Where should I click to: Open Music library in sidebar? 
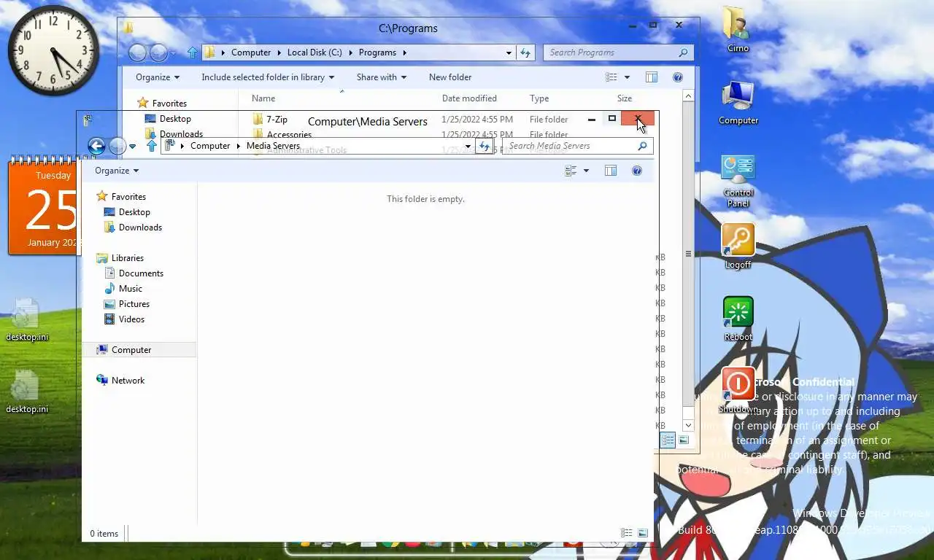(131, 289)
